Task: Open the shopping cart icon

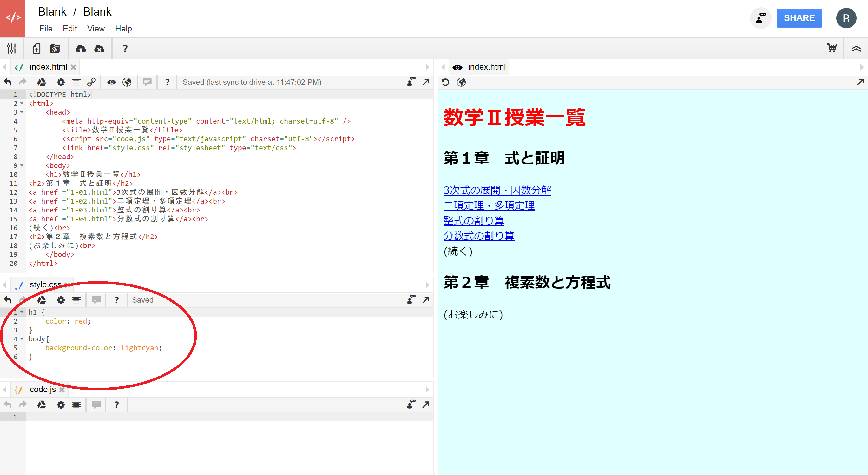Action: click(x=832, y=48)
